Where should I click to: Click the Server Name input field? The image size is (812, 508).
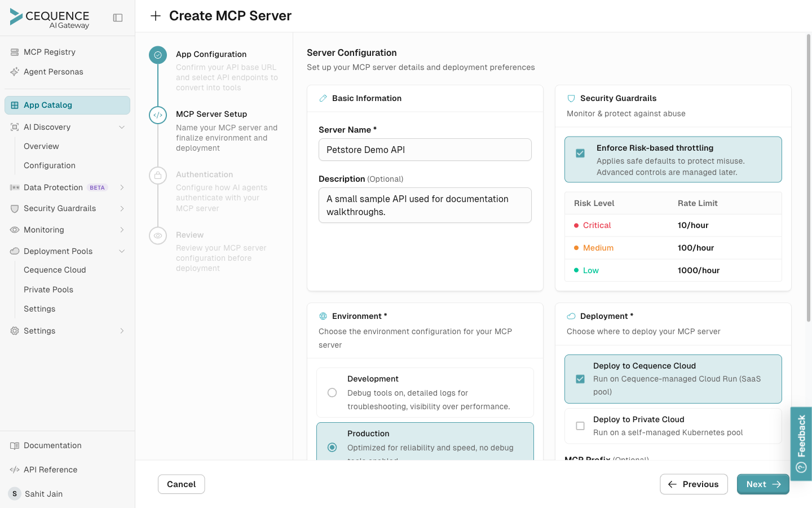(425, 150)
